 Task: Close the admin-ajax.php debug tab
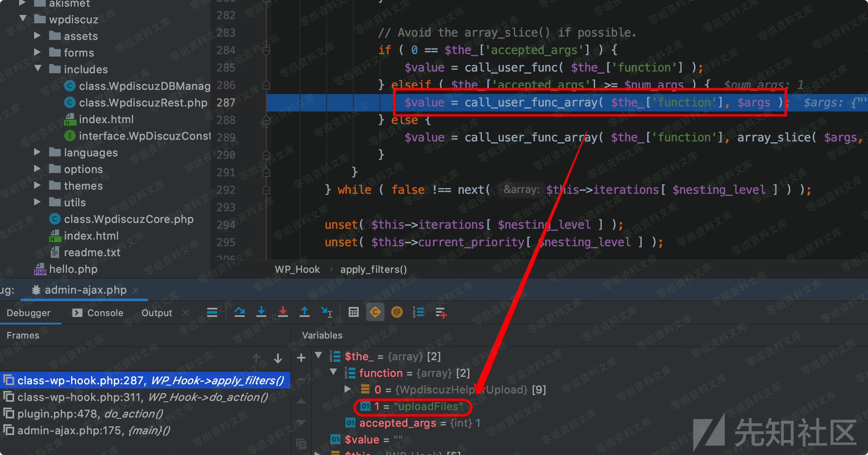[x=136, y=290]
